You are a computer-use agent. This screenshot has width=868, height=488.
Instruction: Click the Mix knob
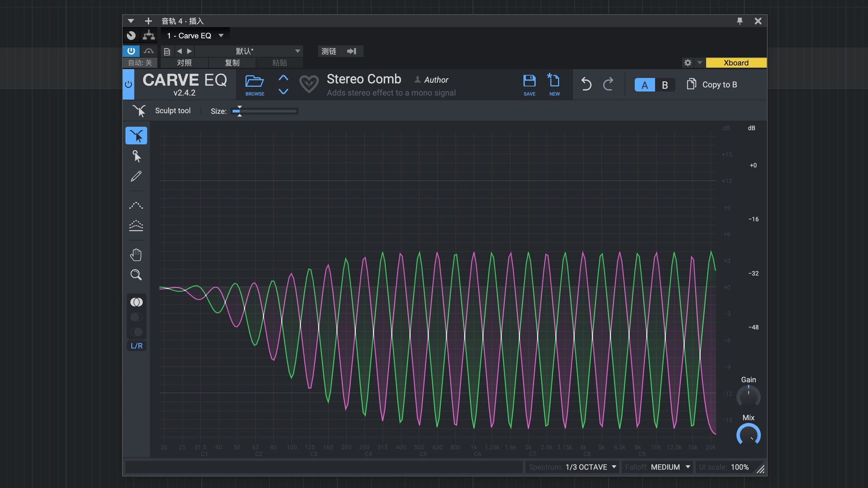tap(748, 435)
